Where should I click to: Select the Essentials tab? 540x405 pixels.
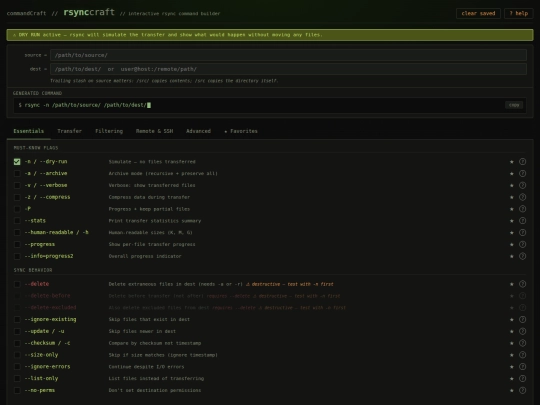[x=29, y=131]
